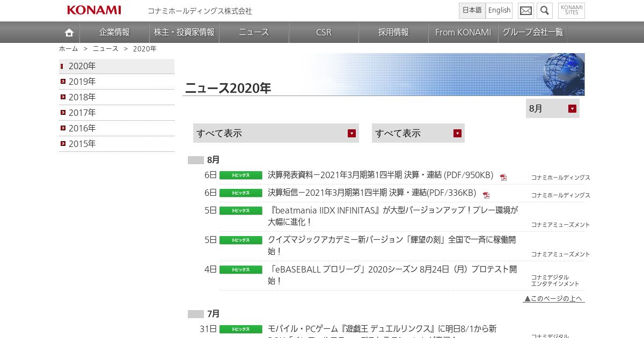
Task: Click ニュース2020年 page heading
Action: 228,88
